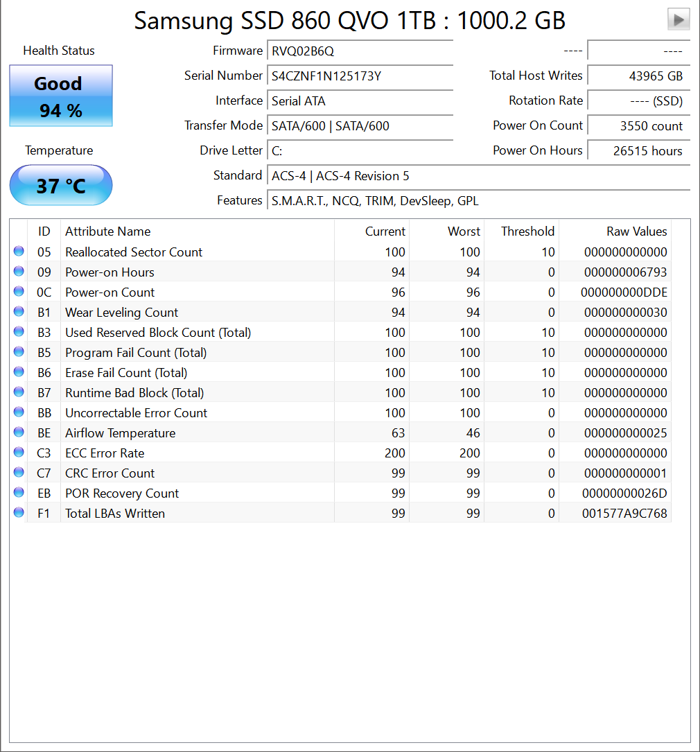Click Airflow Temperature current value 63
The image size is (700, 752).
[398, 433]
